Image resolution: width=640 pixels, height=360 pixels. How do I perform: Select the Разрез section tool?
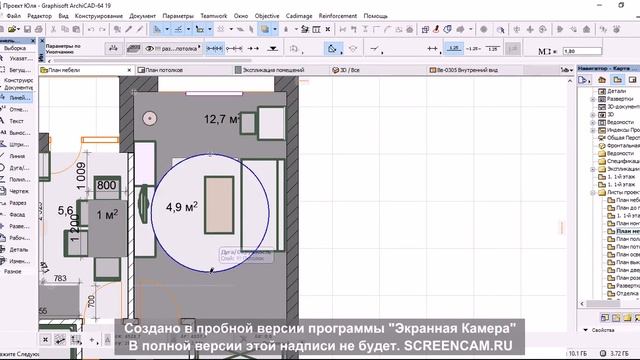click(17, 203)
